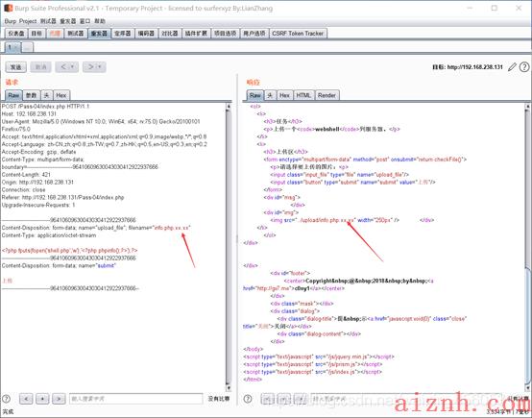Select the response Raw tab
532x418 pixels.
point(254,95)
